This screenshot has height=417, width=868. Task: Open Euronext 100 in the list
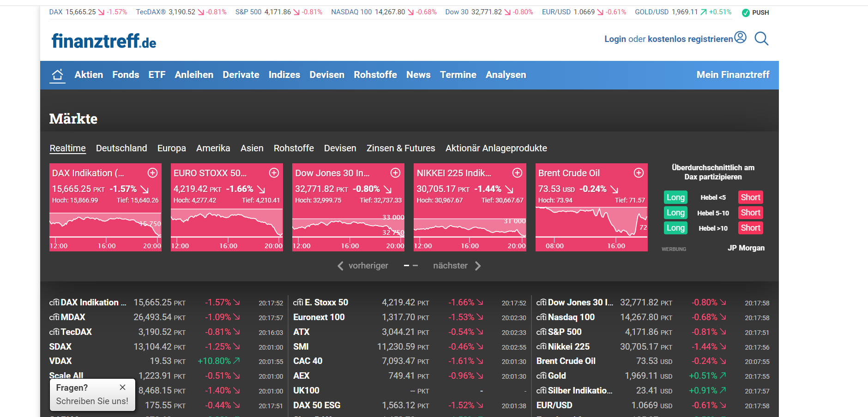click(319, 317)
